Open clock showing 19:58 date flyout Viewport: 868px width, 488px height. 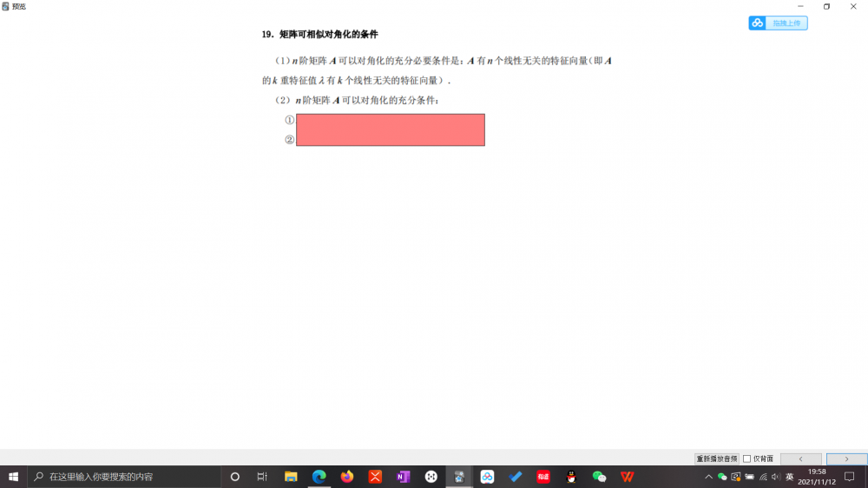[817, 477]
